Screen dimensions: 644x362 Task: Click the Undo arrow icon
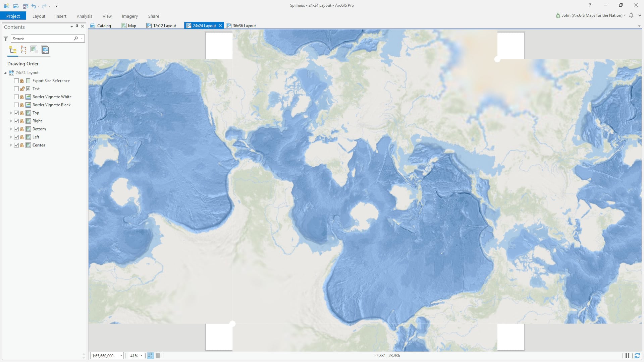click(x=34, y=6)
